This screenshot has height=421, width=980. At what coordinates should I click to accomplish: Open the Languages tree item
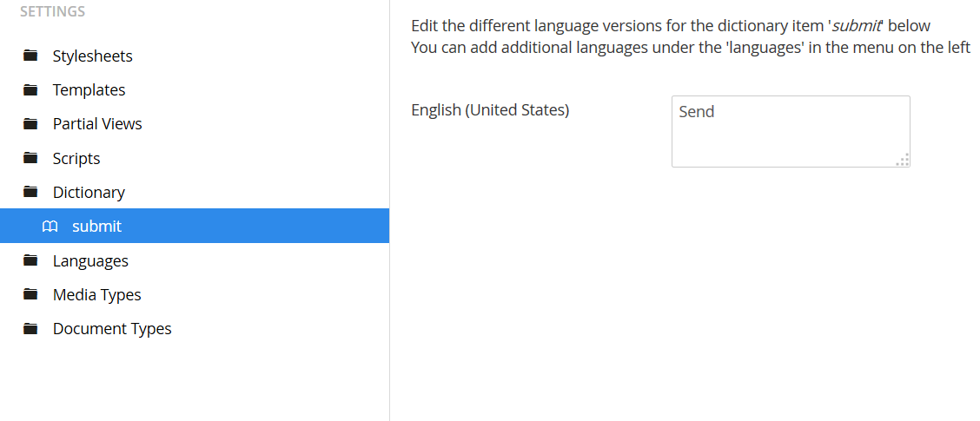click(90, 260)
